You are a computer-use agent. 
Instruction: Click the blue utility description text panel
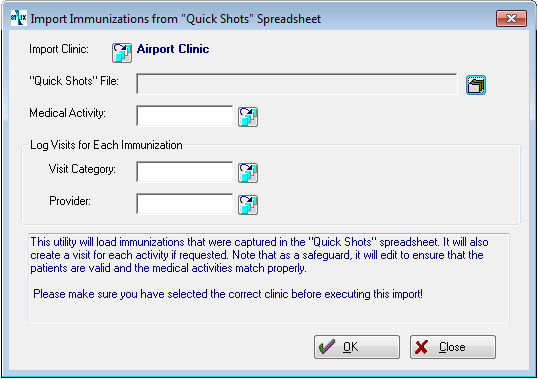point(269,279)
